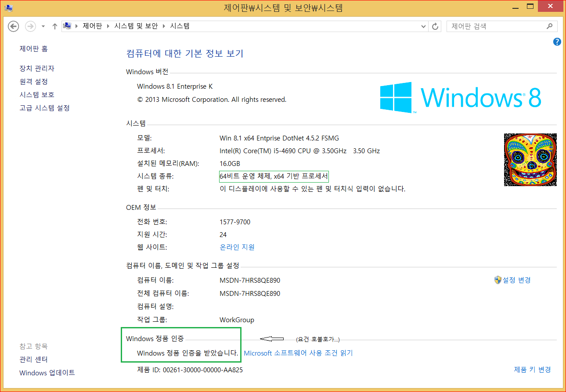Screen dimensions: 566x392
Task: Click the search magnifier icon
Action: 550,26
